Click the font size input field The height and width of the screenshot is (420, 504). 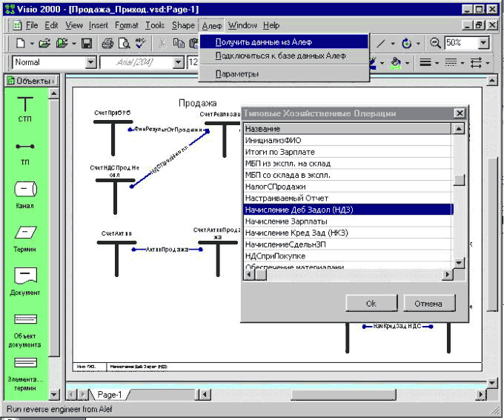tap(193, 62)
